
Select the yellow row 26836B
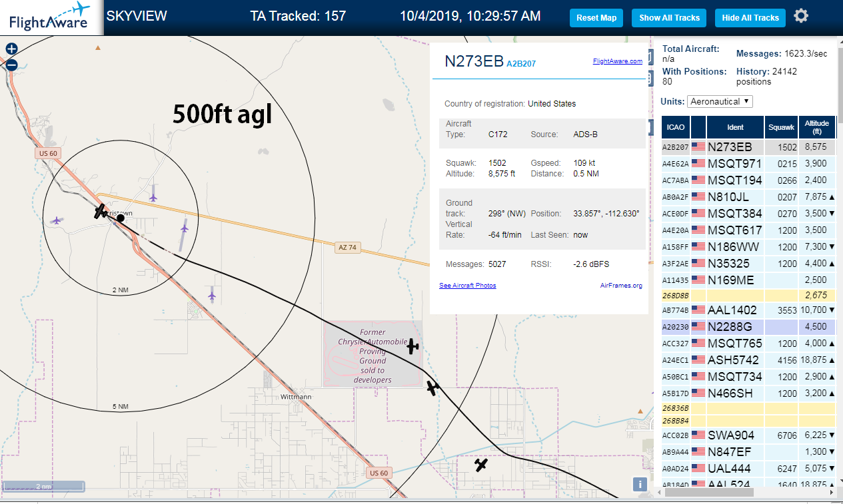coord(748,407)
